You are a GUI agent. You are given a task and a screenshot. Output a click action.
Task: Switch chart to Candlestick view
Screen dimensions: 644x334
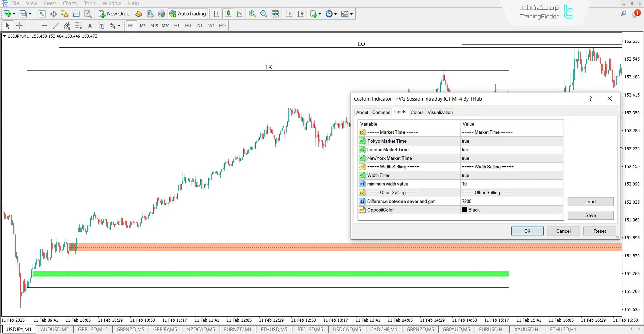[228, 14]
